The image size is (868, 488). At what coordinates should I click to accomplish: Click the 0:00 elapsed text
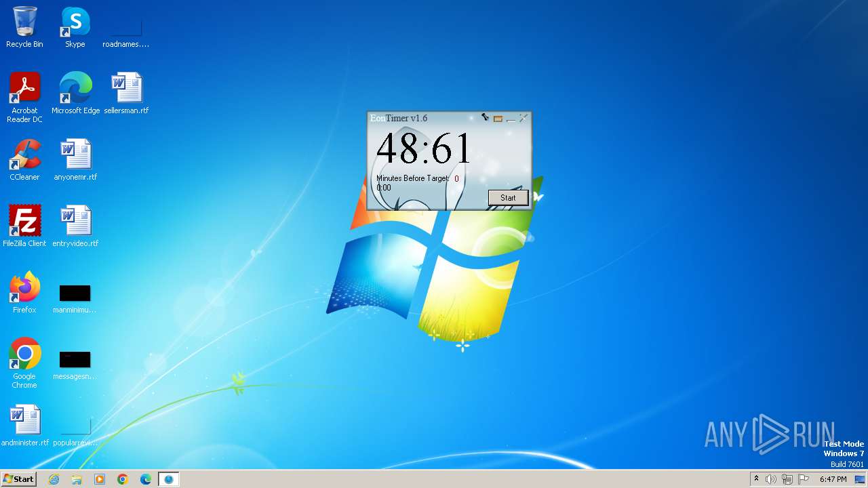pos(384,188)
